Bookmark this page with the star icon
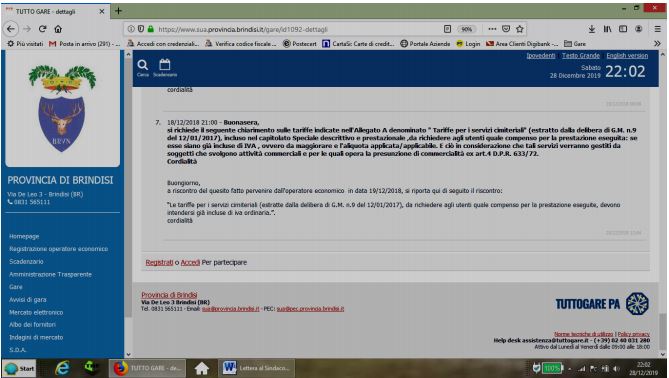Viewport: 669px width, 378px height. (x=519, y=29)
